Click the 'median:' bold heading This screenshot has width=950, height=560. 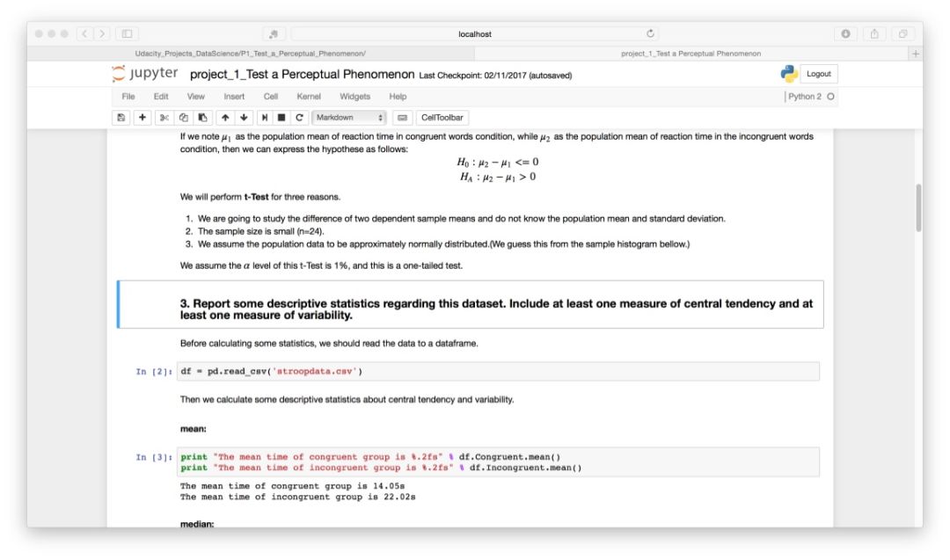(197, 524)
